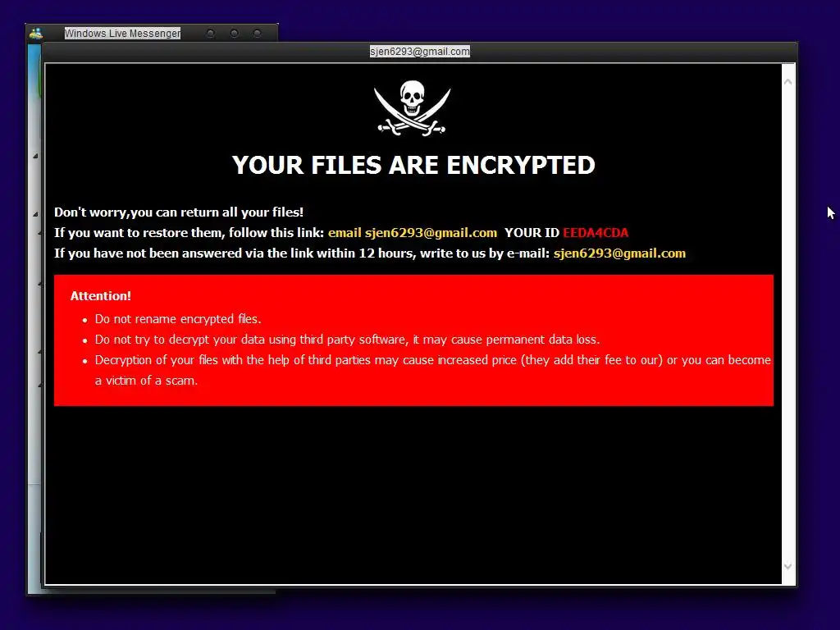Viewport: 840px width, 630px height.
Task: Click the "Do not rename encrypted files." bullet
Action: tap(178, 319)
